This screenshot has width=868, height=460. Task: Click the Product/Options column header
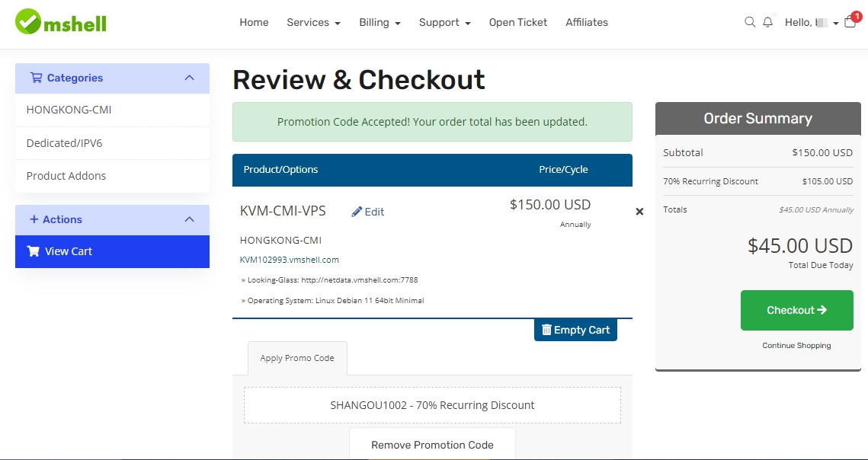coord(280,169)
